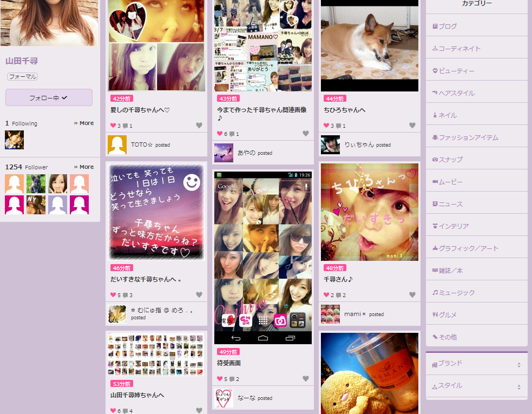Open the ちひろさんっ だいすきっ image
Viewport: 532px width, 414px height.
(x=370, y=212)
